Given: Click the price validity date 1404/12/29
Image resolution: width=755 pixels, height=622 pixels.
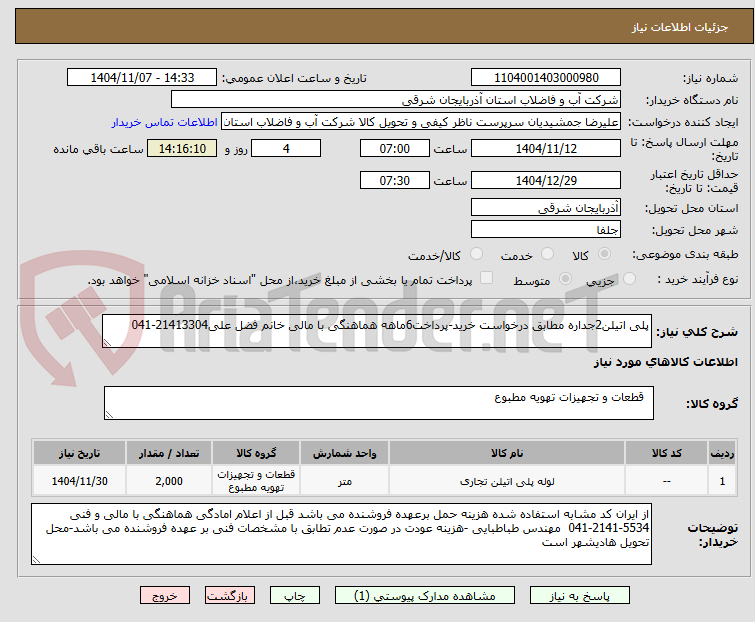Looking at the screenshot, I should (546, 181).
